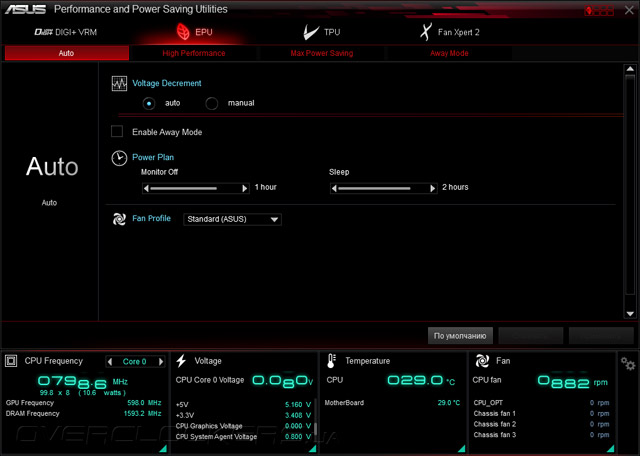
Task: Click the 2 hours value text
Action: tap(455, 187)
